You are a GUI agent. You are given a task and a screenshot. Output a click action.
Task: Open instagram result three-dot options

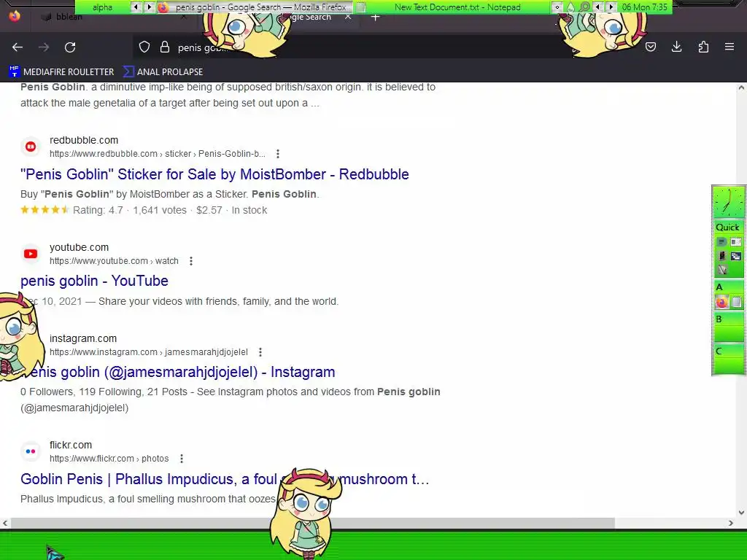pos(260,352)
